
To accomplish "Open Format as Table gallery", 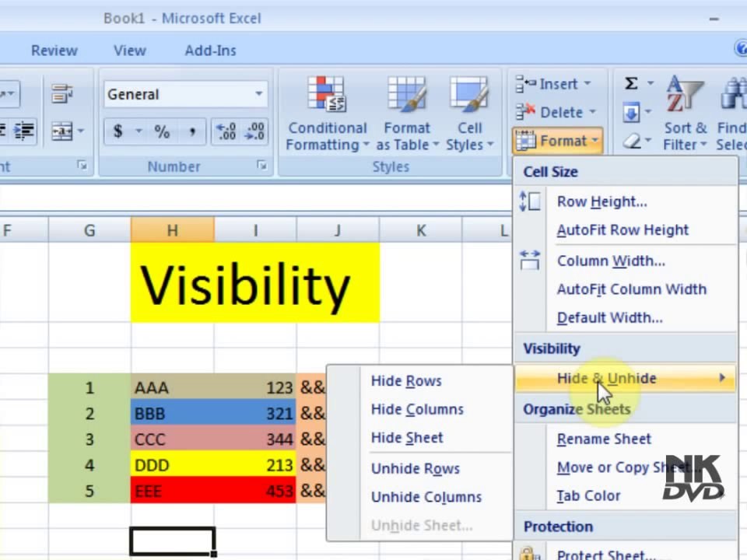I will [x=406, y=114].
